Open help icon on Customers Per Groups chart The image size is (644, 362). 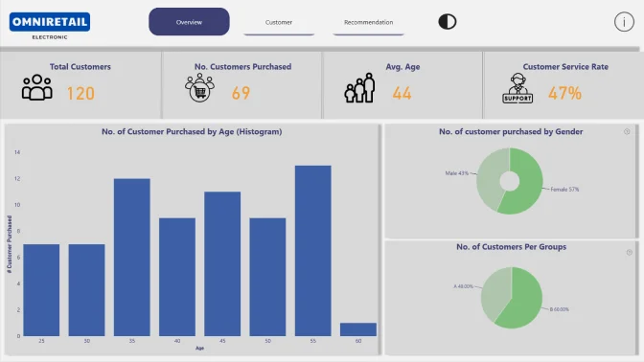[x=630, y=253]
